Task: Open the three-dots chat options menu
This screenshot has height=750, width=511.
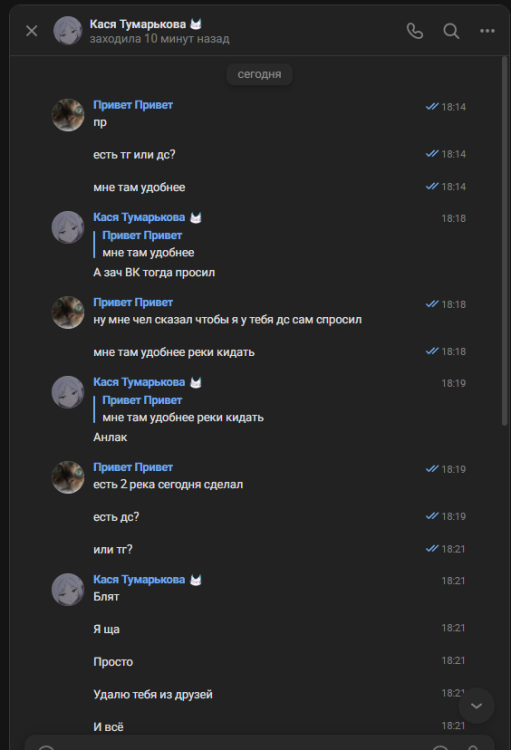Action: pyautogui.click(x=487, y=31)
